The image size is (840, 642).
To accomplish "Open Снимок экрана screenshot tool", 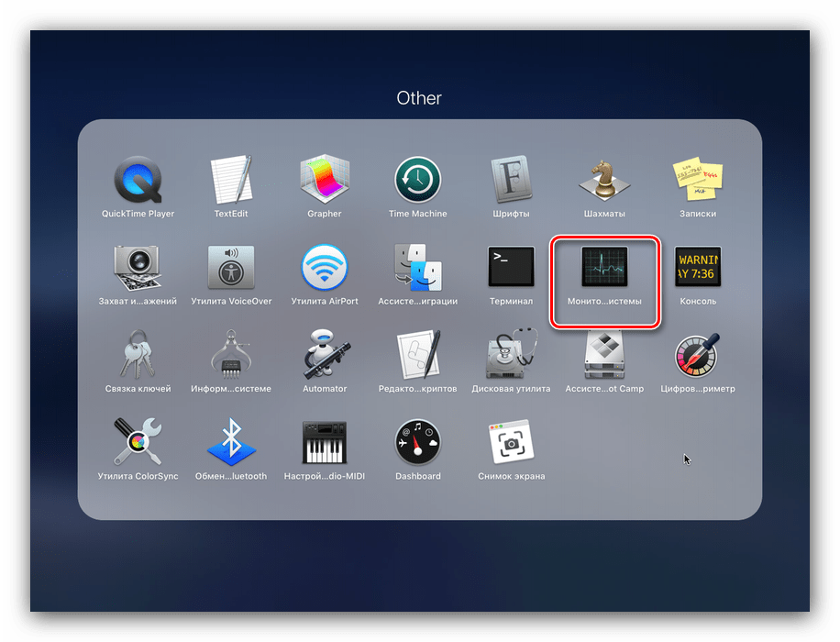I will 511,442.
